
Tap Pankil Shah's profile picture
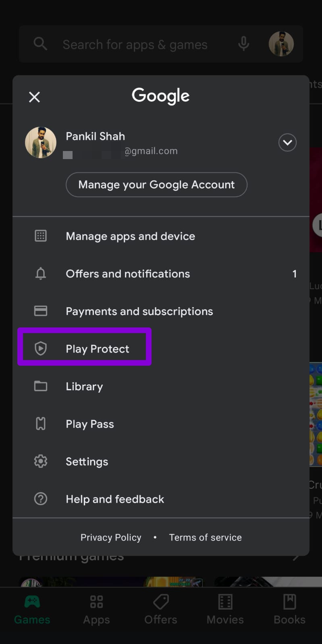40,143
